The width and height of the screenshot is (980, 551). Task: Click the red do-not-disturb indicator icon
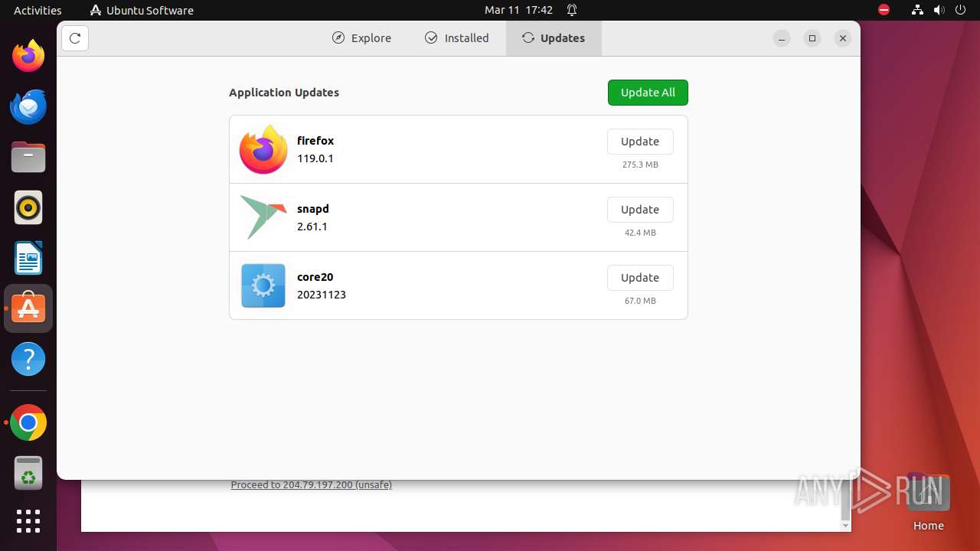coord(884,10)
